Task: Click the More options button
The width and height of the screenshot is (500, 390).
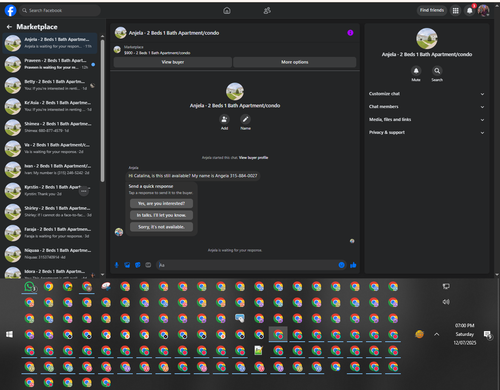Action: pos(295,62)
